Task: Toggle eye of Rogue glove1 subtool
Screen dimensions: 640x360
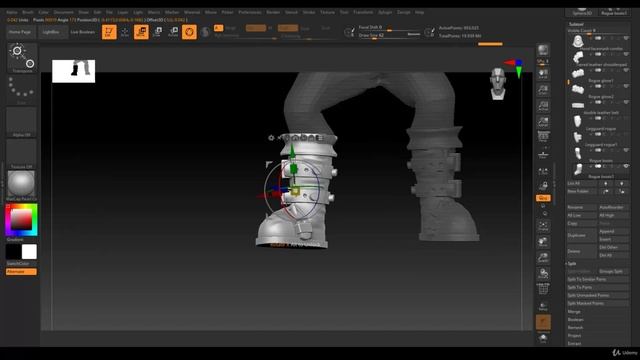Action: coord(626,70)
